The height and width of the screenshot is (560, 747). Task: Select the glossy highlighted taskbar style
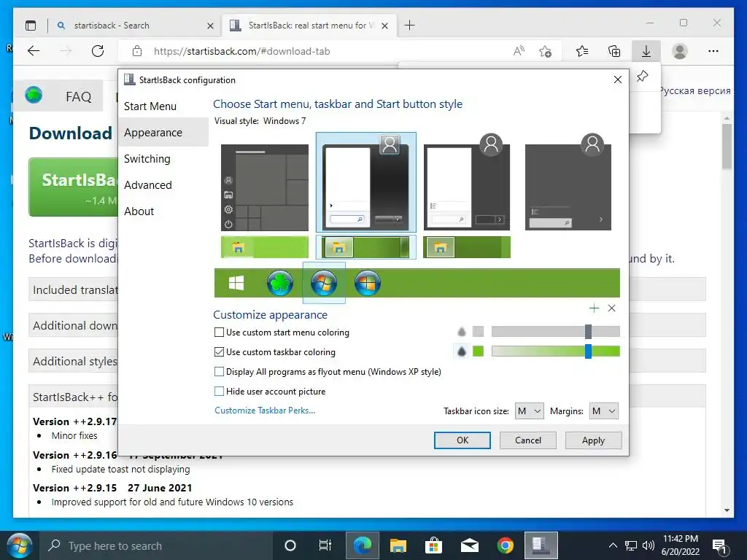pos(366,247)
